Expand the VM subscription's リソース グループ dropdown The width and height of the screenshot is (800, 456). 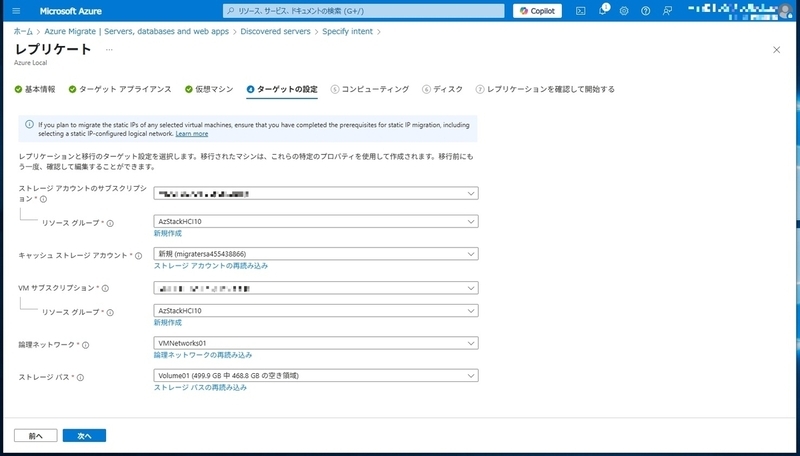[316, 311]
